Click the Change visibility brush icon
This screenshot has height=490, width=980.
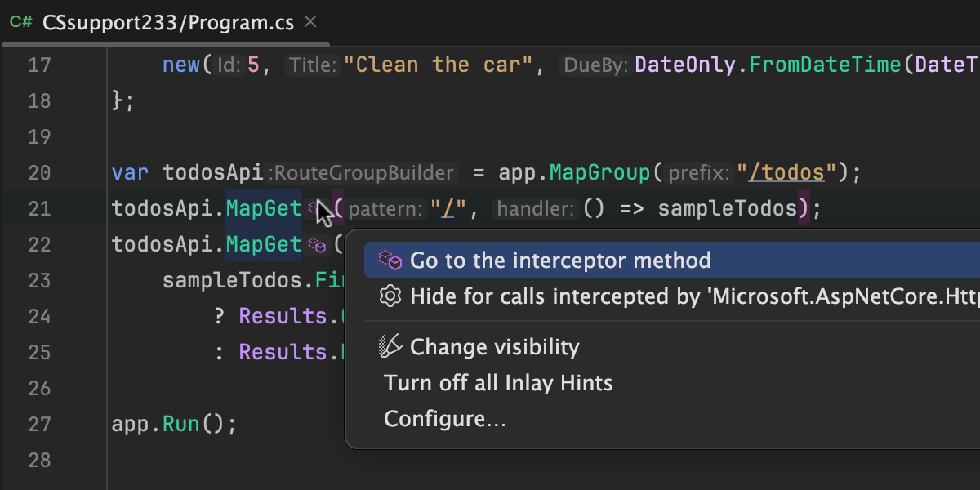point(391,347)
